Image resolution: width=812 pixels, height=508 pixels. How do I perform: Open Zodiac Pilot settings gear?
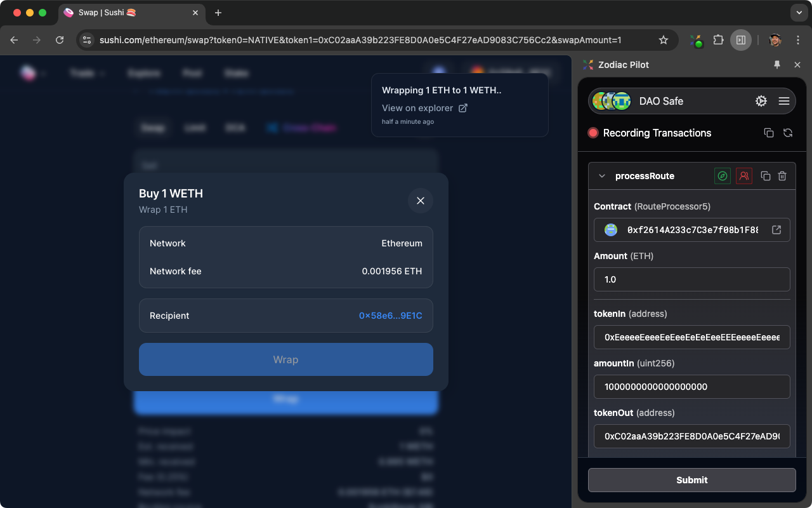coord(761,101)
